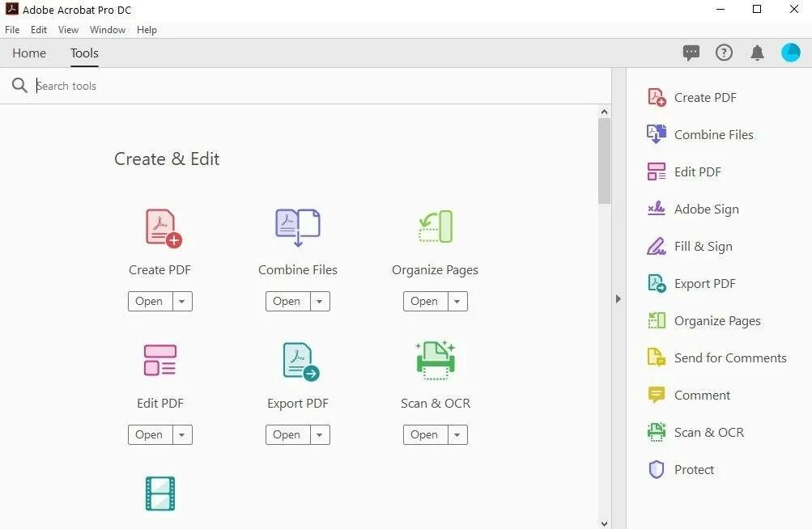
Task: Click the 'Adobe Sign' text in the sidebar
Action: 707,209
